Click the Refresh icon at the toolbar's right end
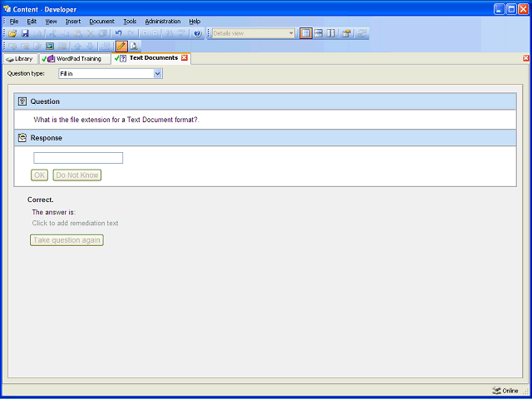The height and width of the screenshot is (399, 532). click(x=362, y=33)
